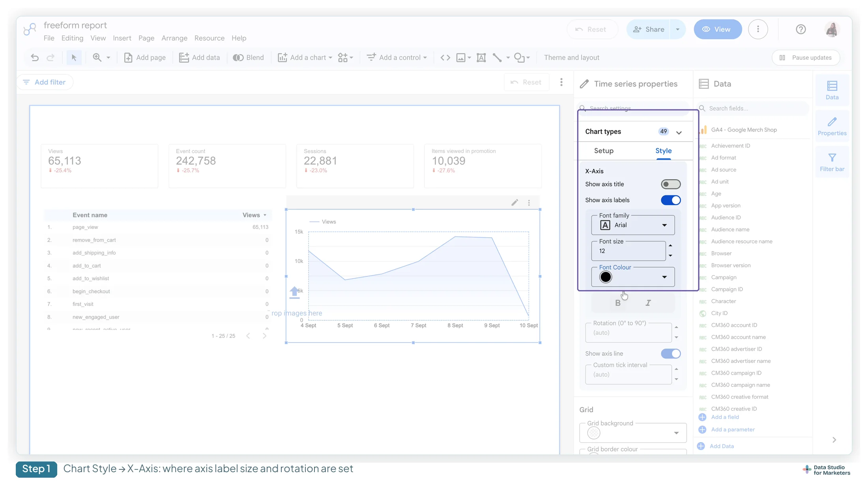Select the Campaign ID field
The image size is (868, 484).
(x=727, y=289)
